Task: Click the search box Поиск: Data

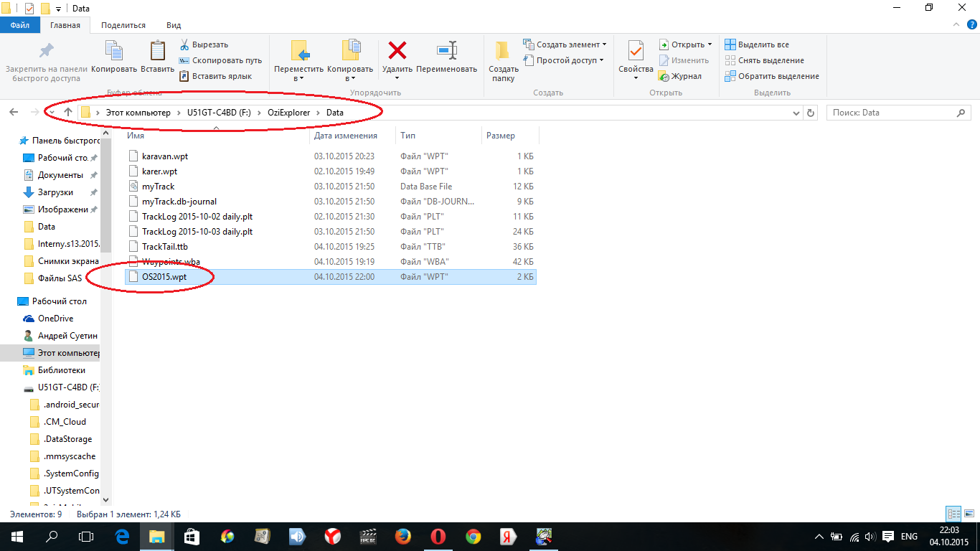Action: [892, 113]
